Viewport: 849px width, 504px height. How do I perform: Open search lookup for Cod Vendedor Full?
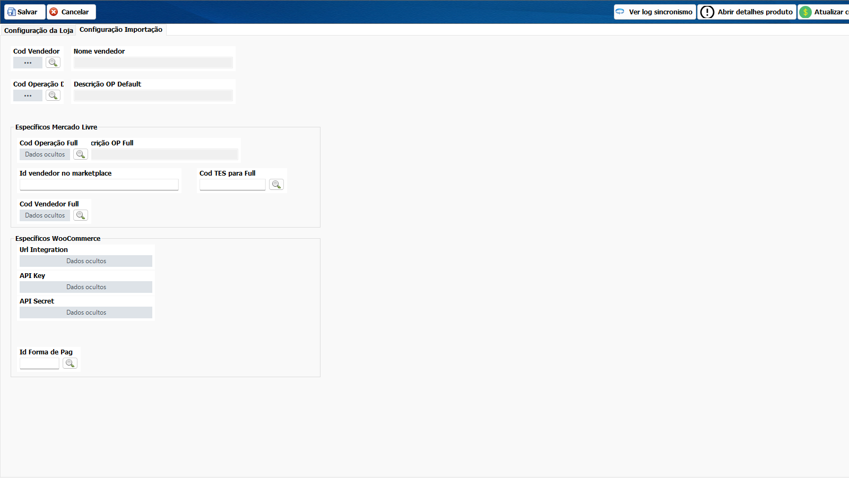pos(81,215)
